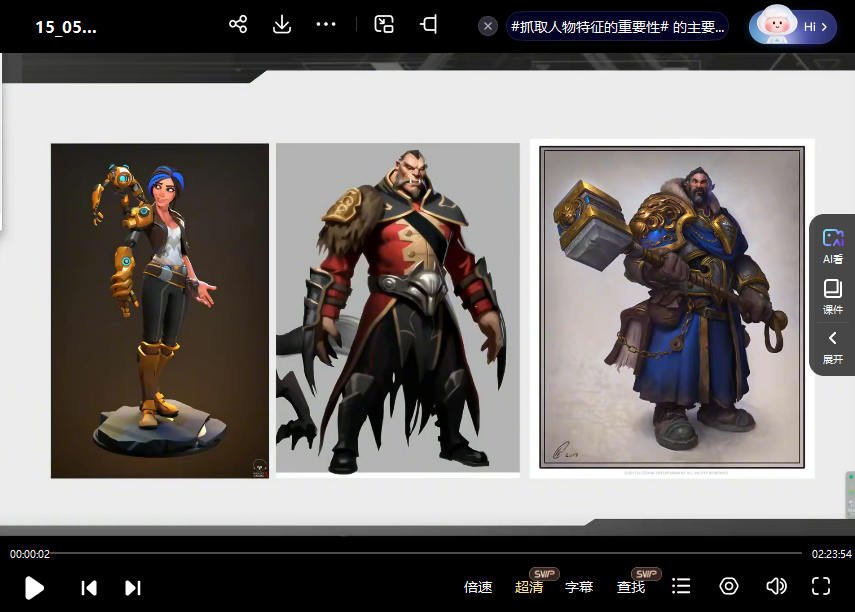
Task: Open the 课件 courseware panel
Action: point(832,297)
